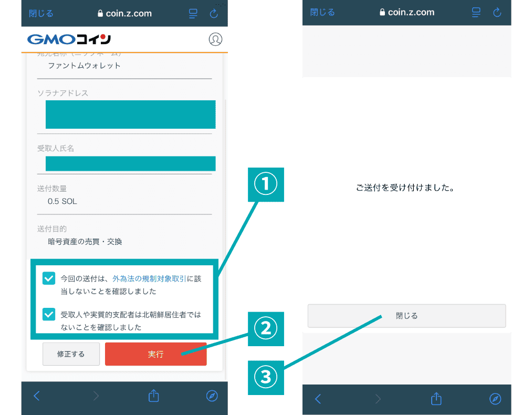This screenshot has height=415, width=532.
Task: Open the share icon in right bottom toolbar
Action: click(436, 399)
